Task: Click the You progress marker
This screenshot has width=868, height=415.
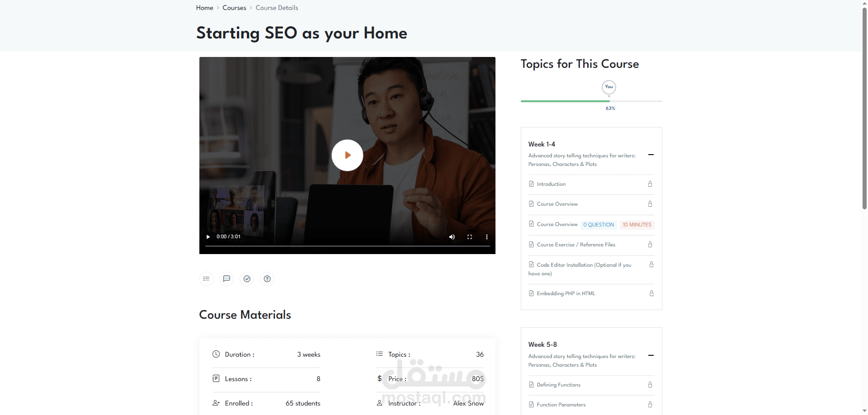Action: click(609, 87)
